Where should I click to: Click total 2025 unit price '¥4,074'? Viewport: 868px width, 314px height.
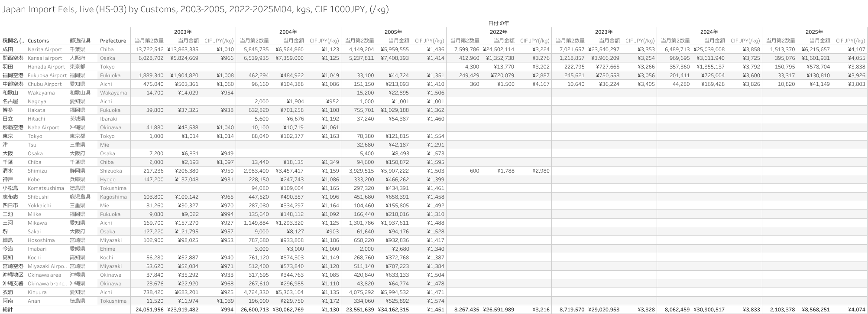tap(856, 310)
